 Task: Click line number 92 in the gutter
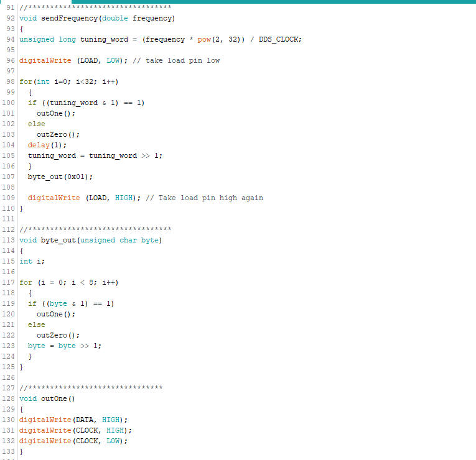[11, 18]
